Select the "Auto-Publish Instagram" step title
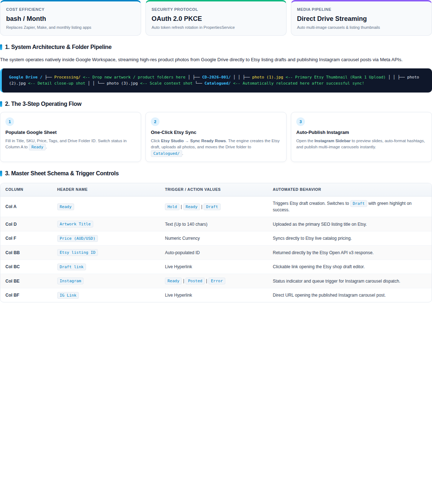 point(323,132)
